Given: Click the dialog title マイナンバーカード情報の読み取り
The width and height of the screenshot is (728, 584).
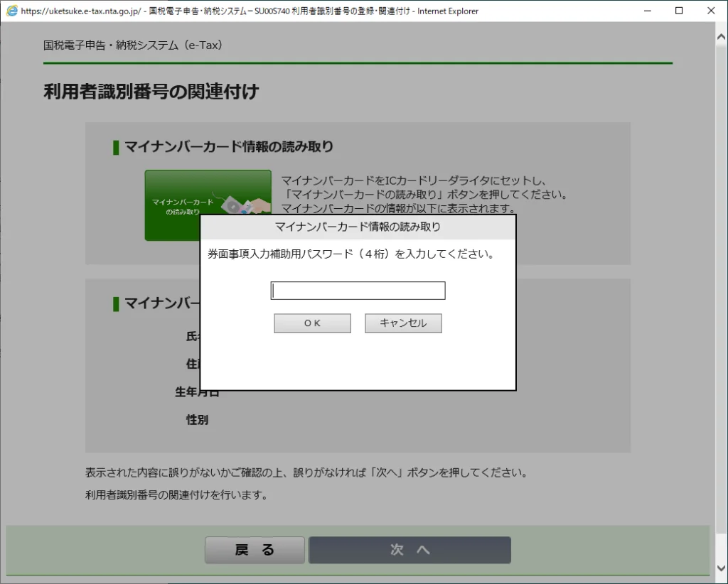Looking at the screenshot, I should point(358,227).
